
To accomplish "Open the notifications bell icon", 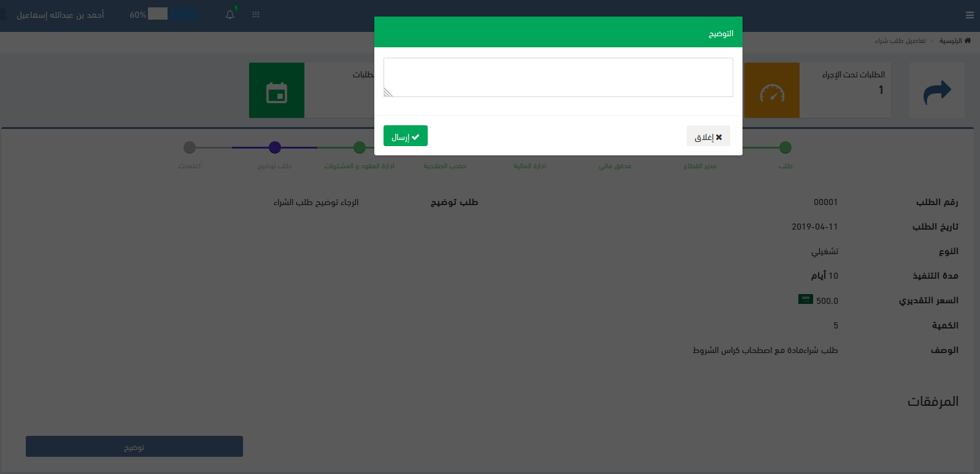I will (x=230, y=15).
